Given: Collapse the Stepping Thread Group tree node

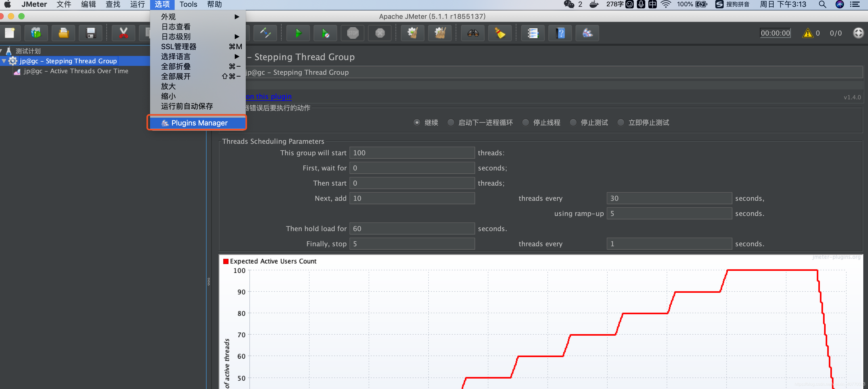Looking at the screenshot, I should (x=4, y=61).
